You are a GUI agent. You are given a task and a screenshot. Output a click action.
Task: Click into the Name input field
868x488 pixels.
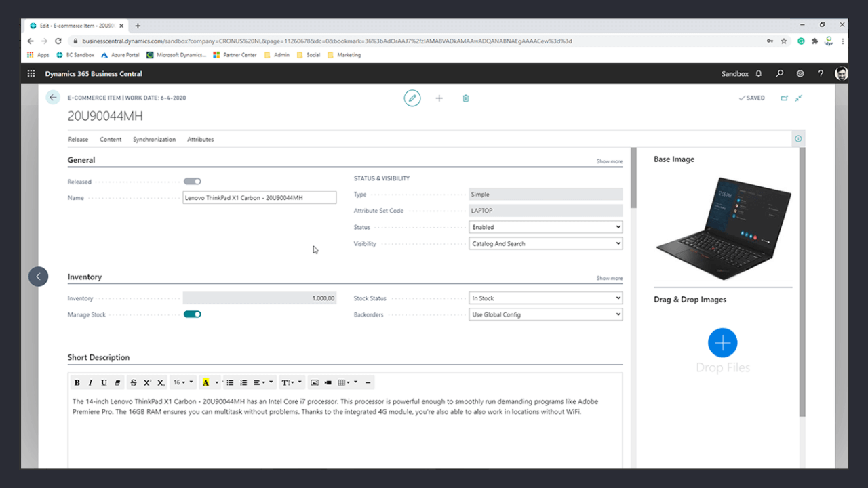coord(260,198)
